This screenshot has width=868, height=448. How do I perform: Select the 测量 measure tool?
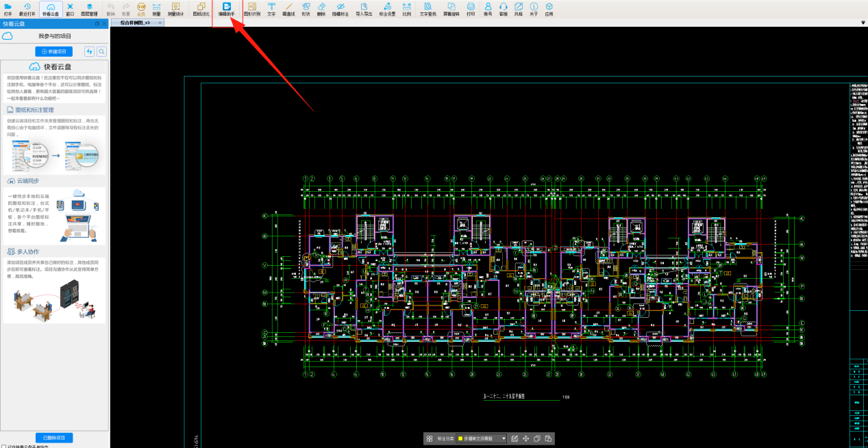tap(156, 9)
